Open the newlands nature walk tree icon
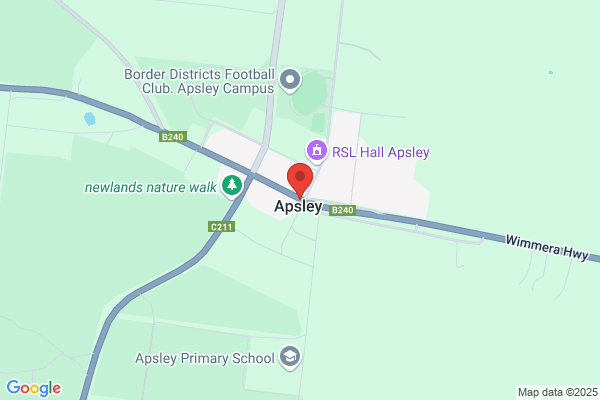 232,186
